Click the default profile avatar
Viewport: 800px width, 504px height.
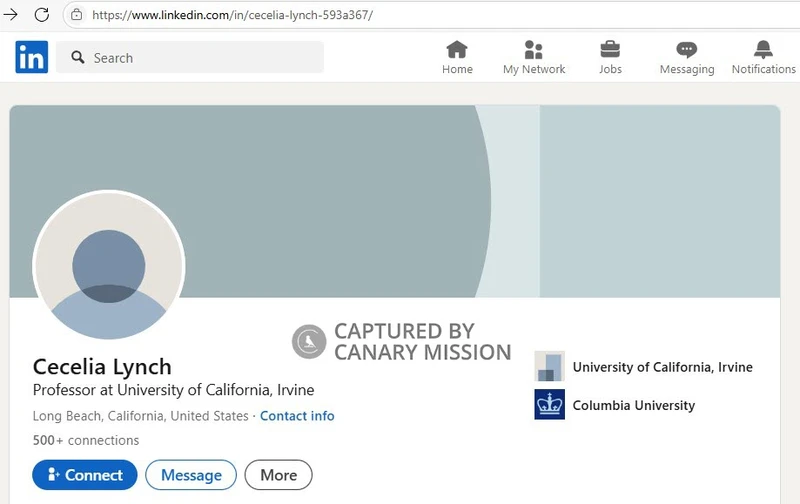[x=109, y=265]
